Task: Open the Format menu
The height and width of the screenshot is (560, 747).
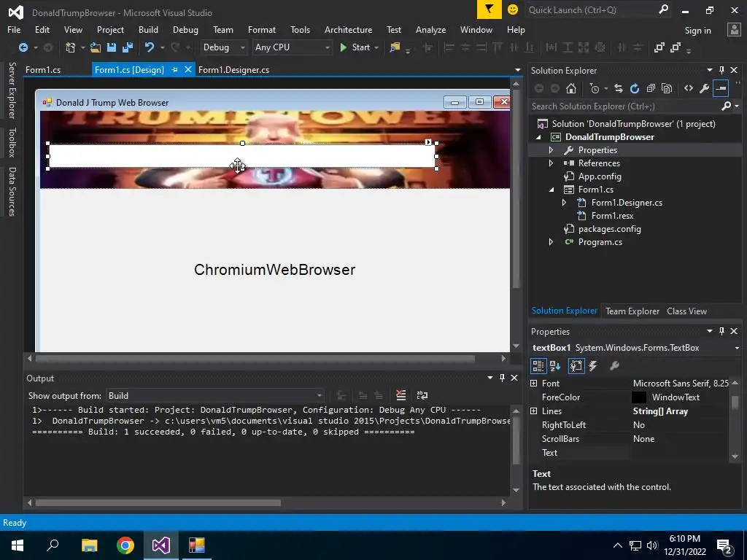Action: tap(262, 29)
